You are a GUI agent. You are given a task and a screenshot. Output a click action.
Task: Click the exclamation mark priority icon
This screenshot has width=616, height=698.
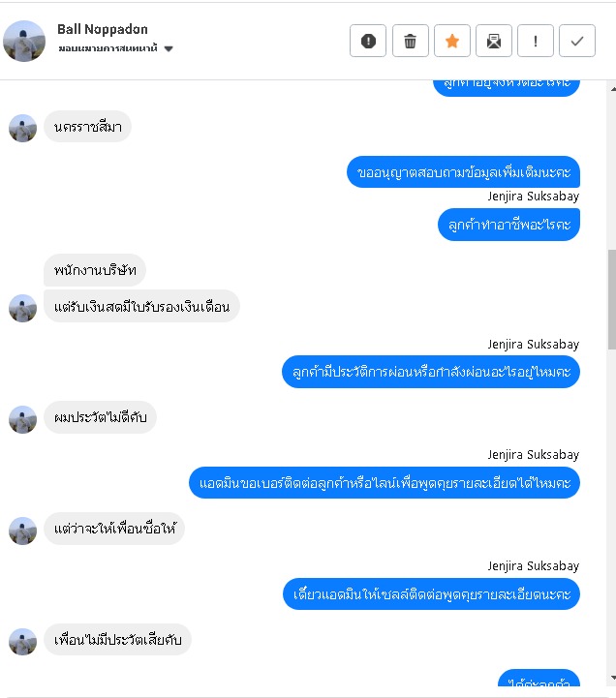(x=536, y=41)
